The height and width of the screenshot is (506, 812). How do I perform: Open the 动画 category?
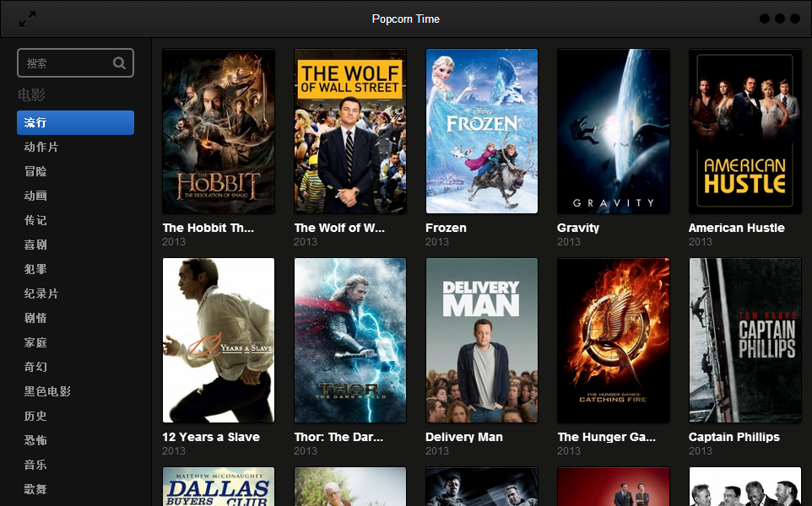[x=35, y=196]
